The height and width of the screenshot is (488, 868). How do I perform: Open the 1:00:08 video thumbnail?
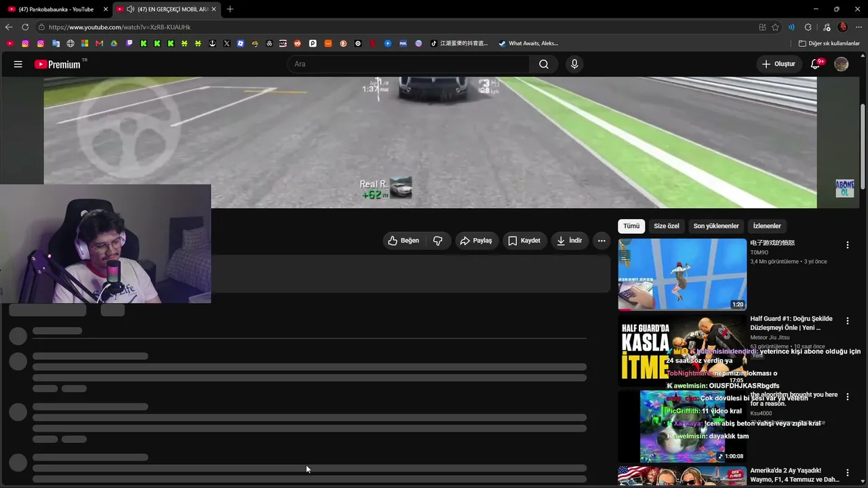pyautogui.click(x=682, y=426)
